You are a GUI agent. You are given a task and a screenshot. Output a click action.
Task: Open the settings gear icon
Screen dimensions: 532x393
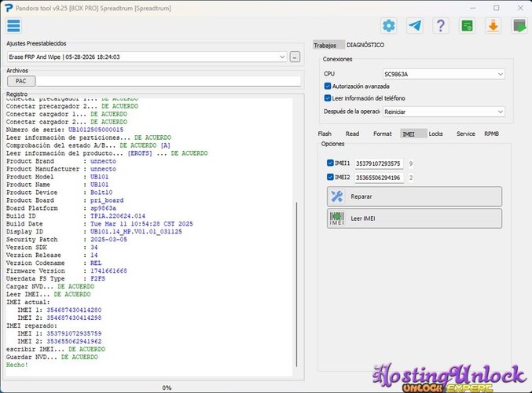coord(388,26)
